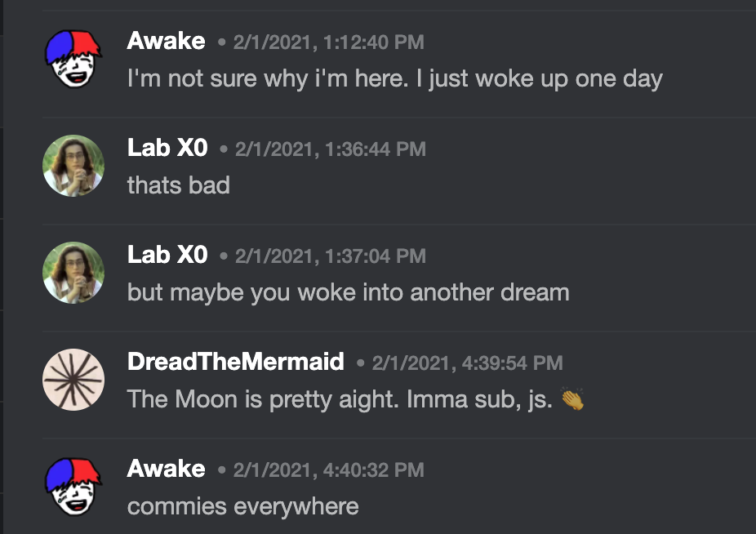Click the Lab X0 username above "thats bad"
The height and width of the screenshot is (534, 756).
[x=167, y=148]
